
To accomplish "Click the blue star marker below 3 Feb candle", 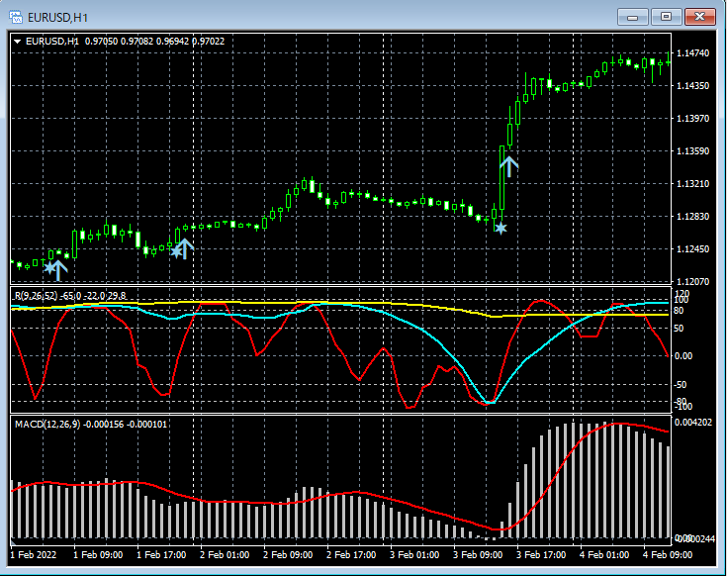I will pos(500,229).
